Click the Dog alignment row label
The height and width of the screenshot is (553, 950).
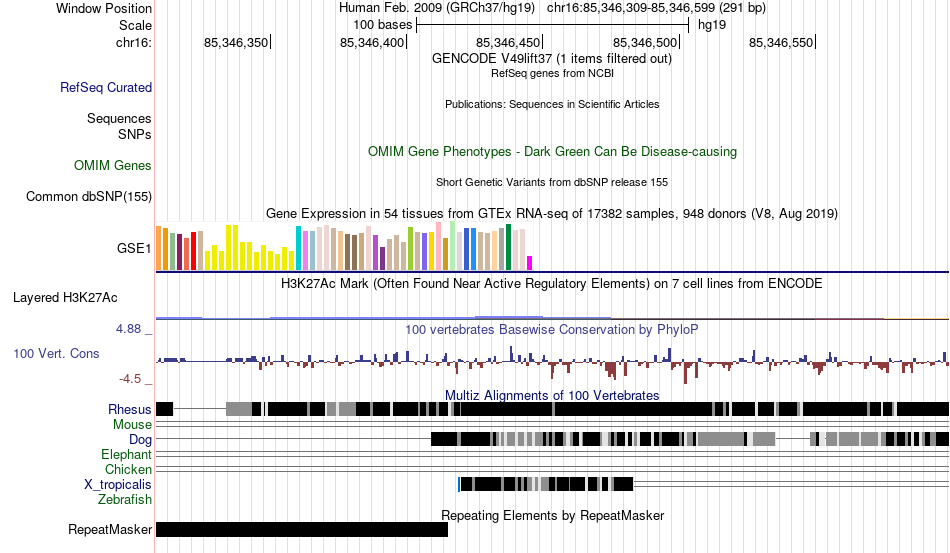click(x=140, y=439)
